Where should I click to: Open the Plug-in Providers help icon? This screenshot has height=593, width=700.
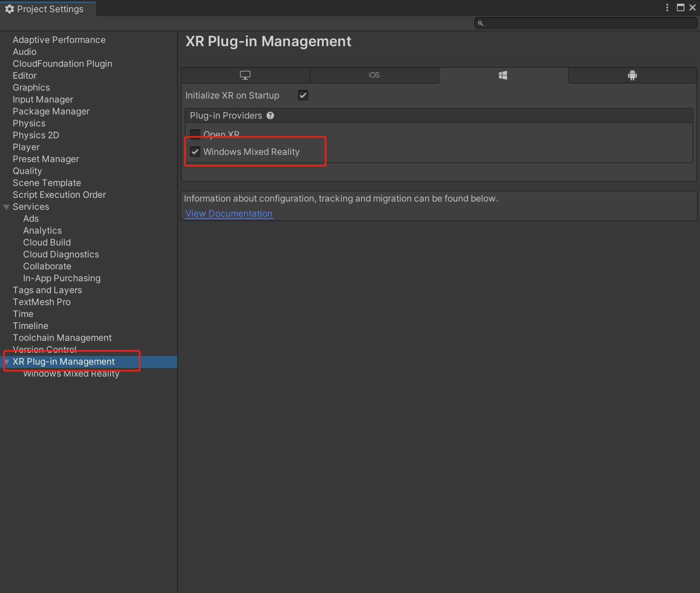pyautogui.click(x=270, y=116)
